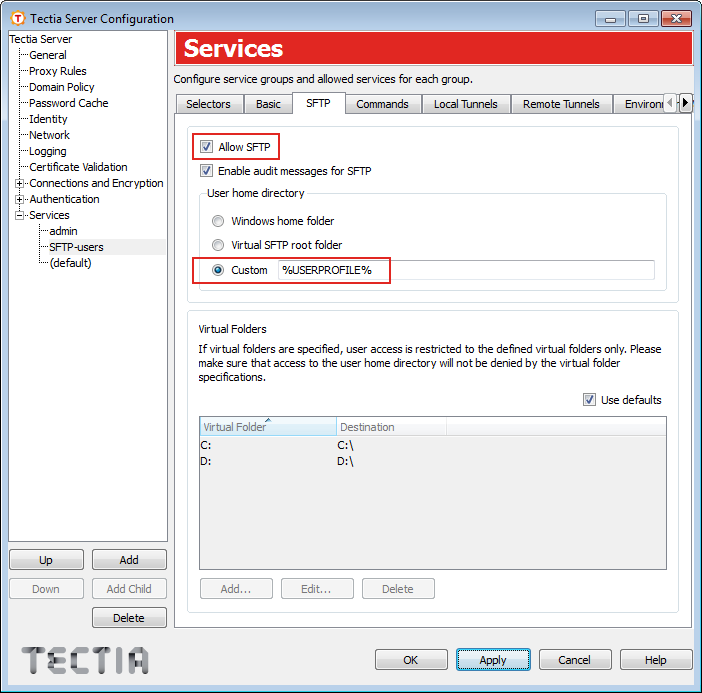This screenshot has width=702, height=693.
Task: Minimize the Tectia Server Configuration window
Action: [610, 19]
